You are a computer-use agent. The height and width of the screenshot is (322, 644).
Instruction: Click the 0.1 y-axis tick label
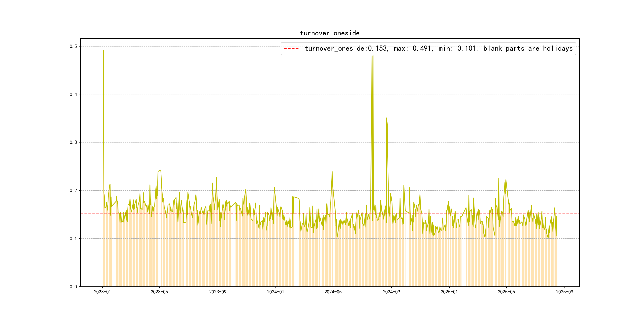(x=73, y=239)
